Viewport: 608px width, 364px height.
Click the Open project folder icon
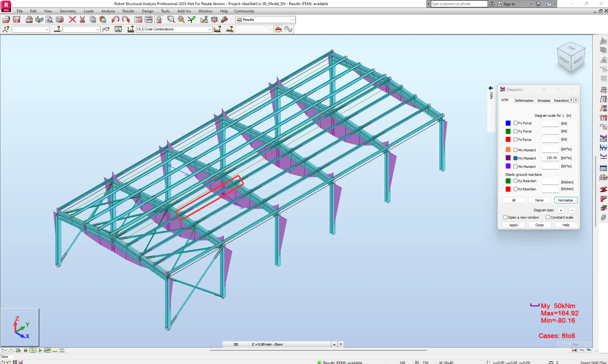[6, 19]
